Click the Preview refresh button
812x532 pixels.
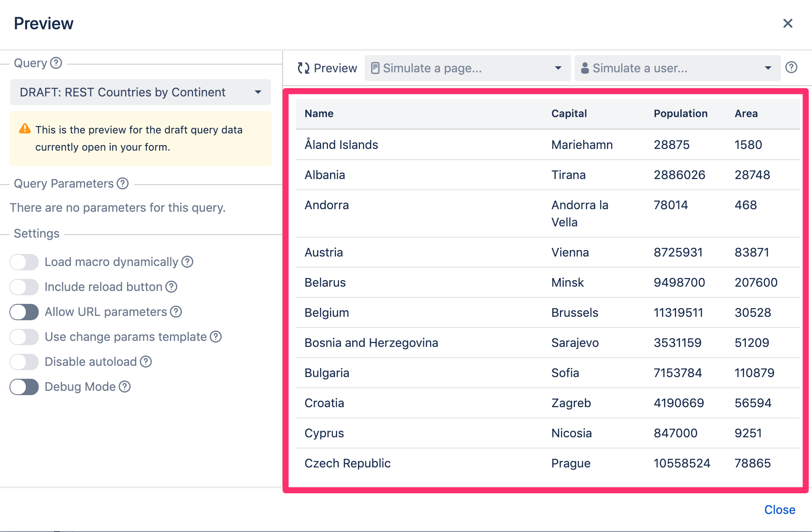click(327, 68)
